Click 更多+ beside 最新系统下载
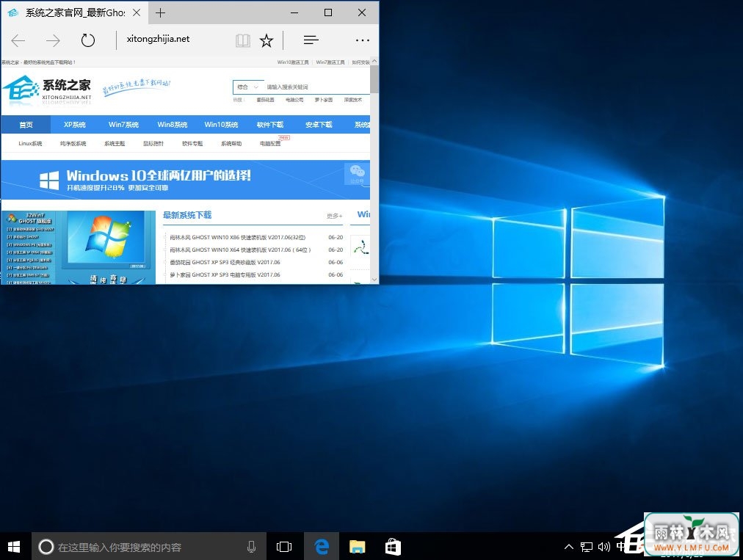The height and width of the screenshot is (560, 743). pos(334,216)
